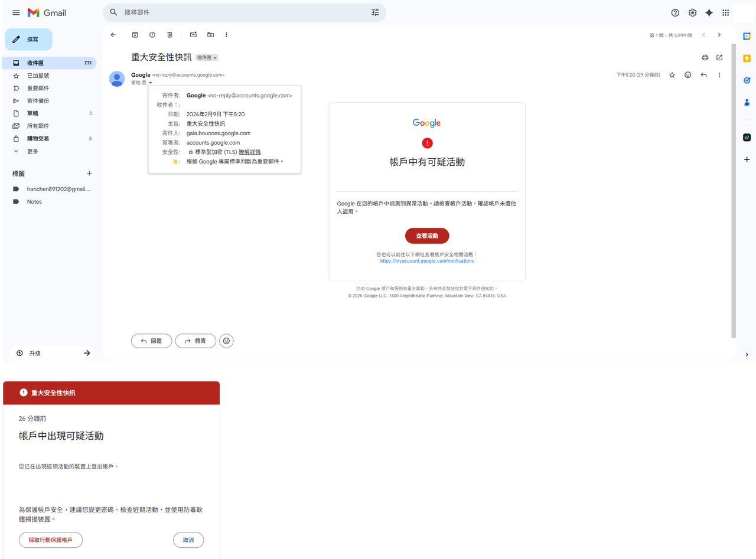The image size is (756, 559).
Task: Click the 帳戶中出現可疑活動 card heading
Action: coord(61,436)
